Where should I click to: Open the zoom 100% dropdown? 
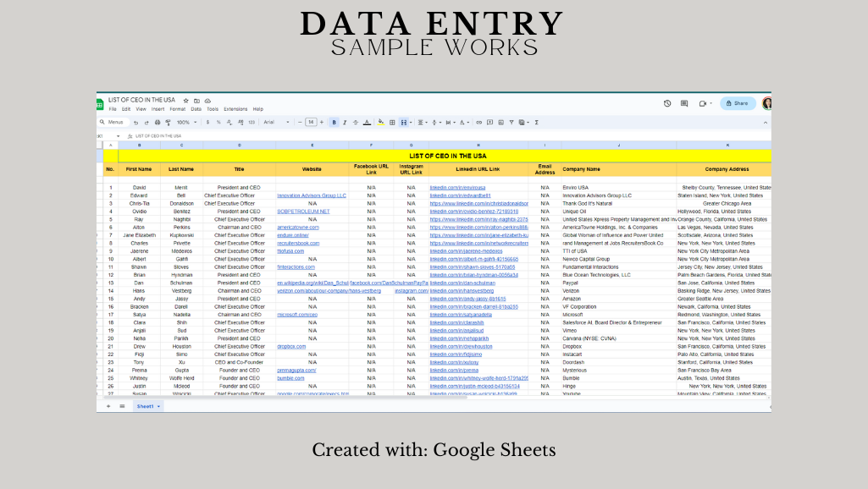(186, 122)
